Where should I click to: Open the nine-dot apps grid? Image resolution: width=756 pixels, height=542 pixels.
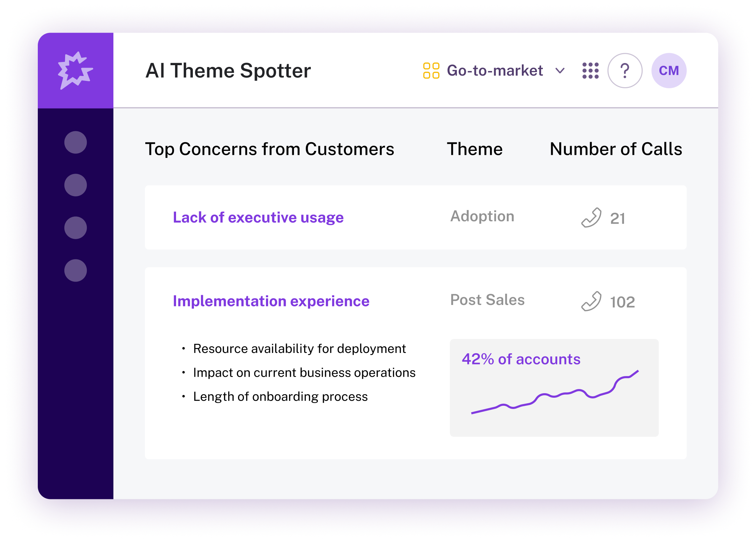click(x=590, y=71)
